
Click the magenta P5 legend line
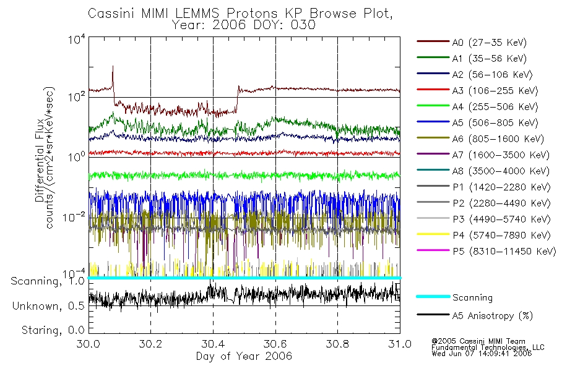pos(433,250)
